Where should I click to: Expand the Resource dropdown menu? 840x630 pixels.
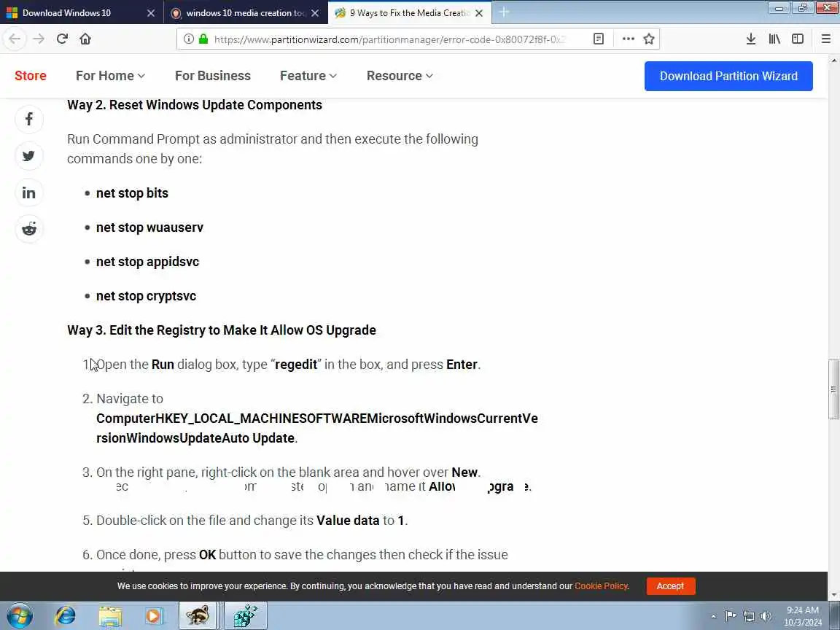(x=400, y=76)
